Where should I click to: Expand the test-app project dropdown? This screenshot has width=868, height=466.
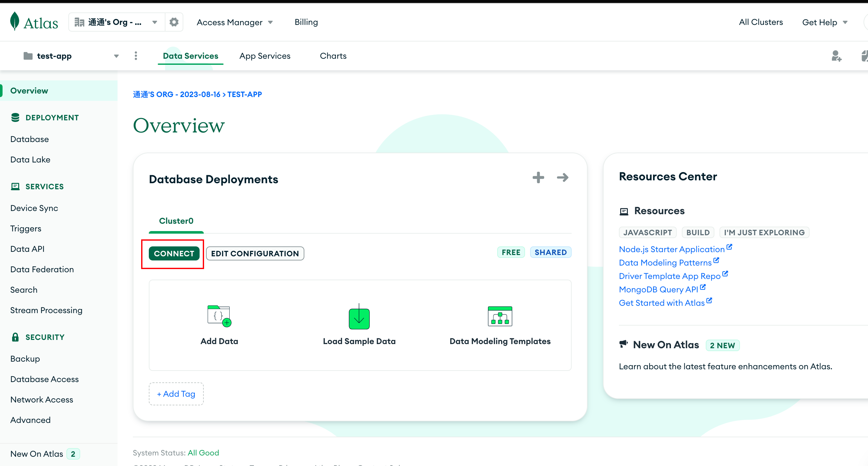[x=116, y=56]
